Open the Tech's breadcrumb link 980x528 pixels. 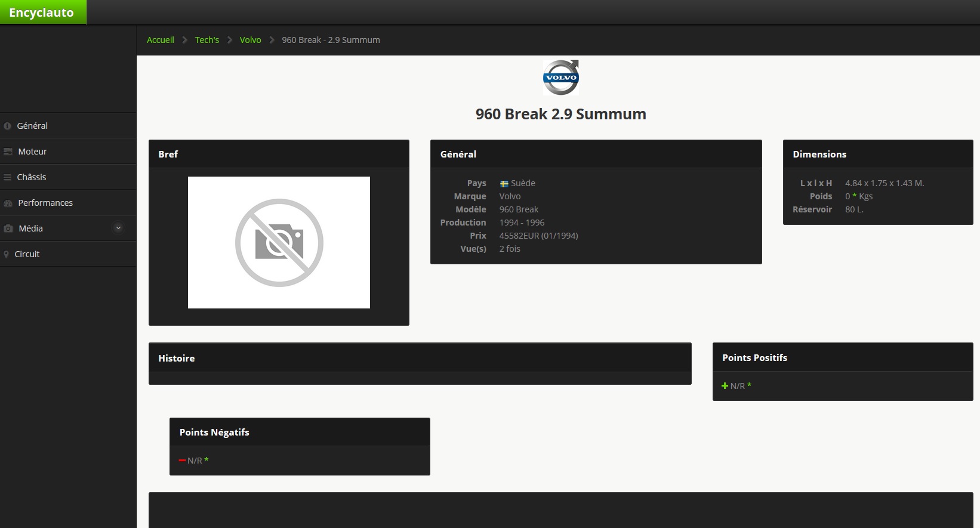point(207,40)
